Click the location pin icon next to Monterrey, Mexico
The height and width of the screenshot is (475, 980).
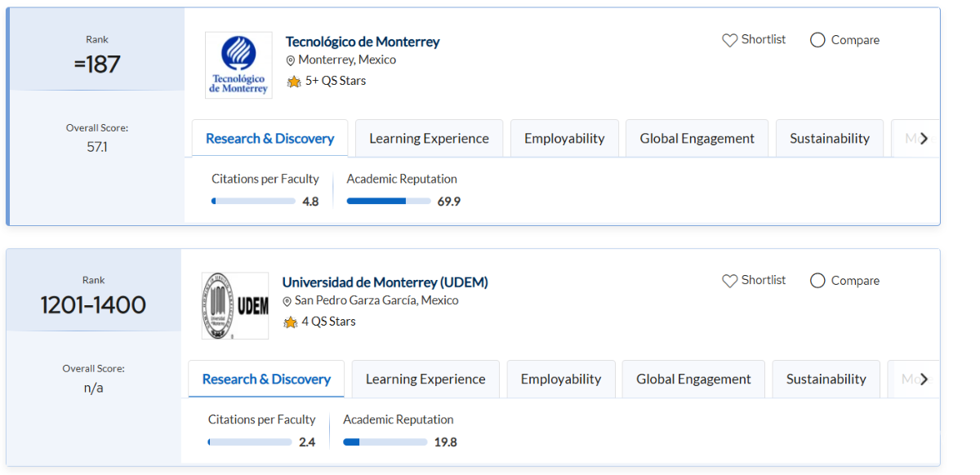[x=291, y=60]
